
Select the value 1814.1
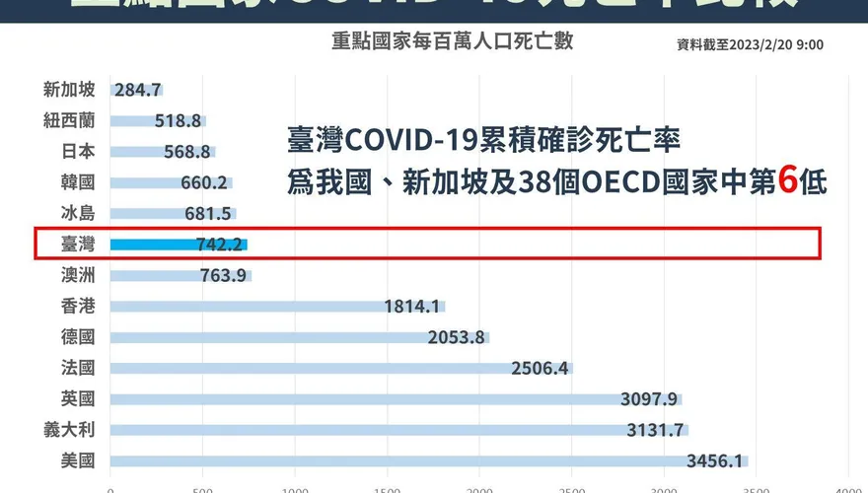(x=412, y=307)
